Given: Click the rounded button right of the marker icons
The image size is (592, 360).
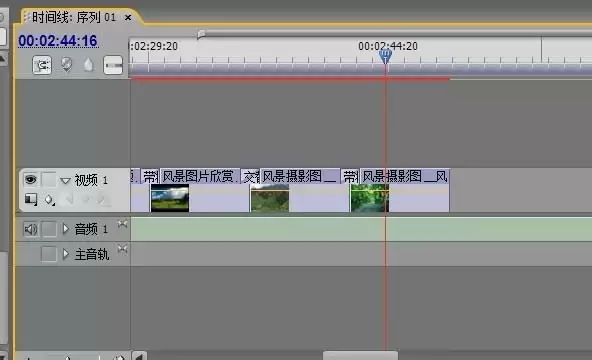Looking at the screenshot, I should pos(113,65).
